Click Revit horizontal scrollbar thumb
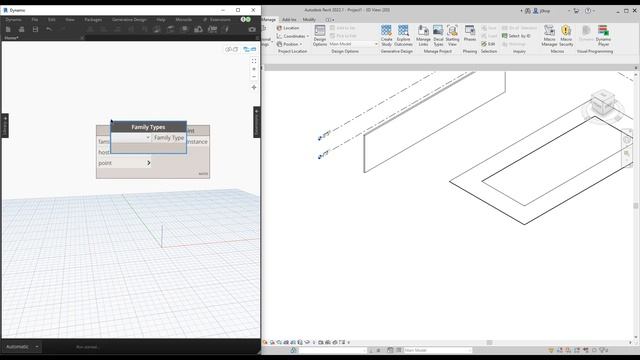The width and height of the screenshot is (640, 360). pos(489,342)
